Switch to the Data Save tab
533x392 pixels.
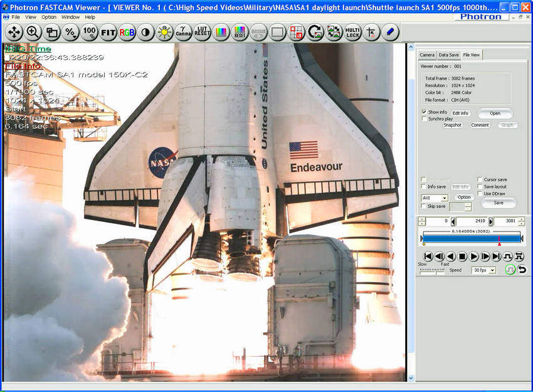449,55
